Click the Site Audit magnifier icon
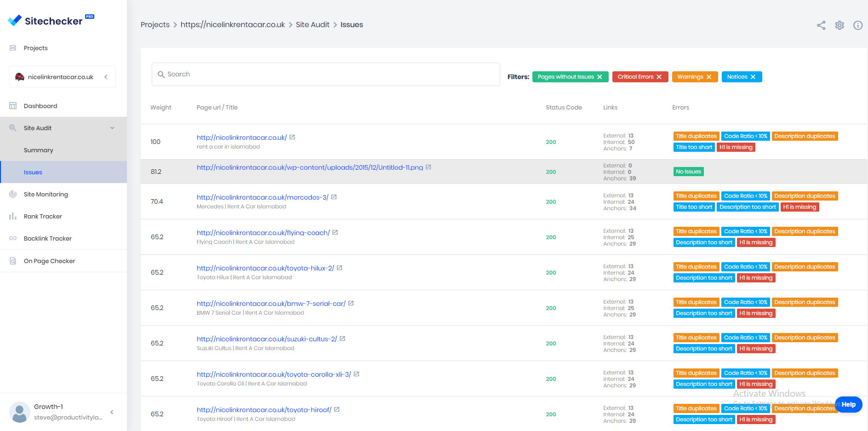The height and width of the screenshot is (431, 868). pos(13,128)
